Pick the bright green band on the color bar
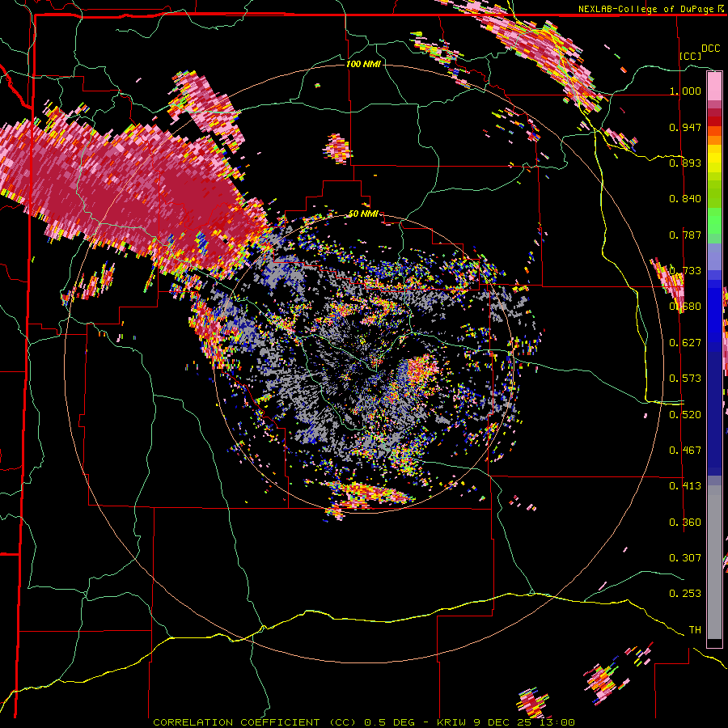The height and width of the screenshot is (728, 728). point(714,221)
